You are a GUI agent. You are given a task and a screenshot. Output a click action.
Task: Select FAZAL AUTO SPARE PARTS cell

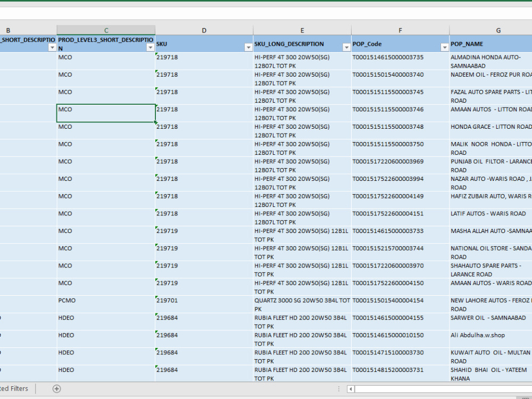(x=491, y=96)
